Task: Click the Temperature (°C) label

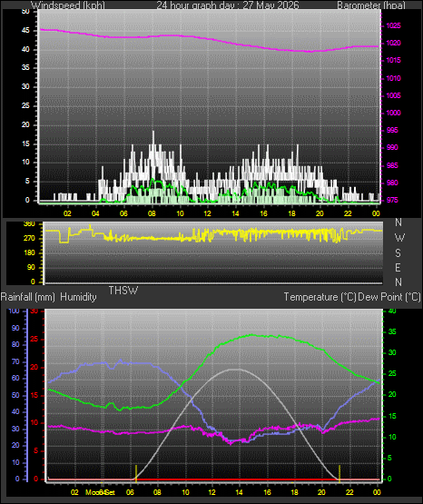Action: (x=320, y=297)
